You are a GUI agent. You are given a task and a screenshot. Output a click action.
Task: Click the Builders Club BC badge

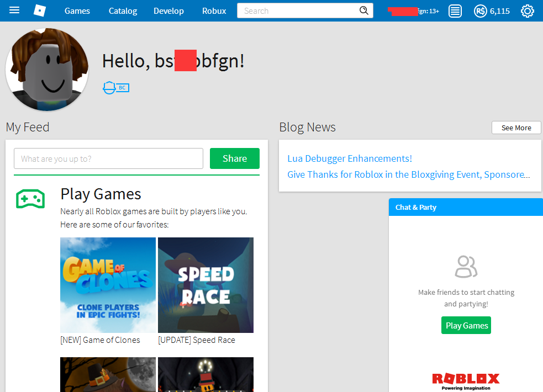[x=116, y=88]
